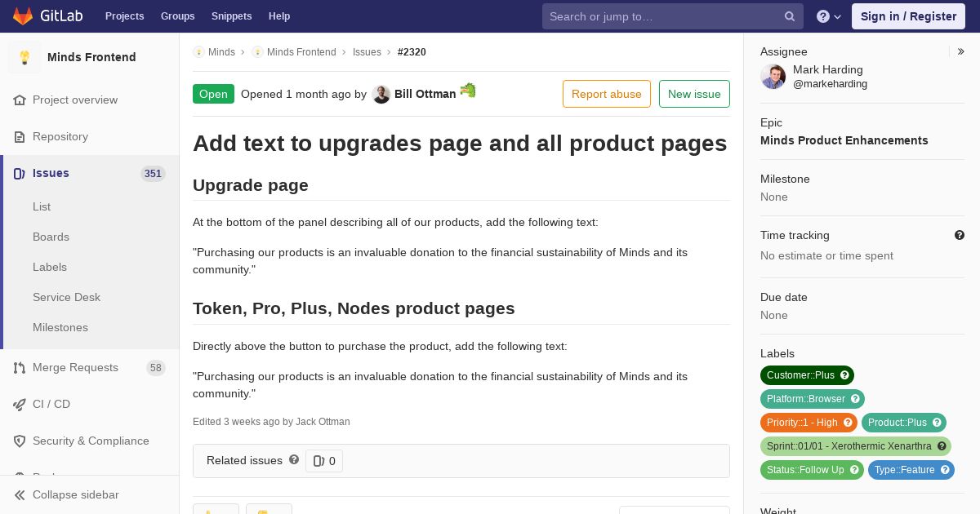This screenshot has width=980, height=514.
Task: Open Mark Harding assignee link
Action: [828, 70]
